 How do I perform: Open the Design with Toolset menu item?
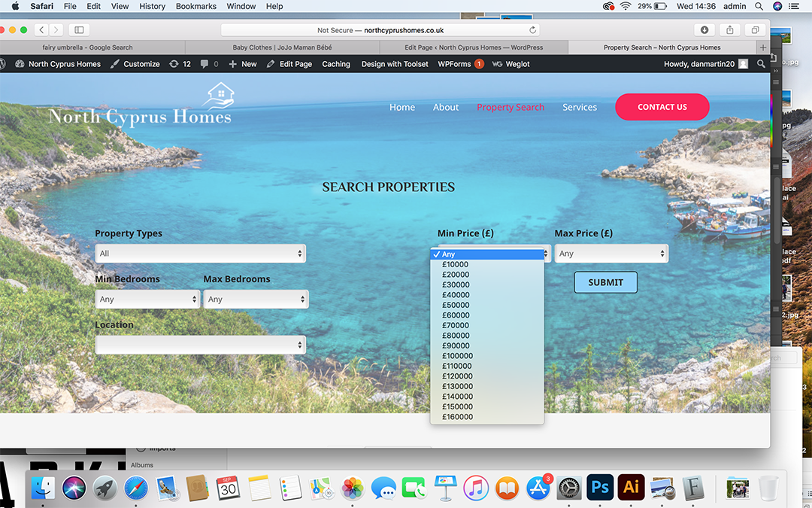395,64
